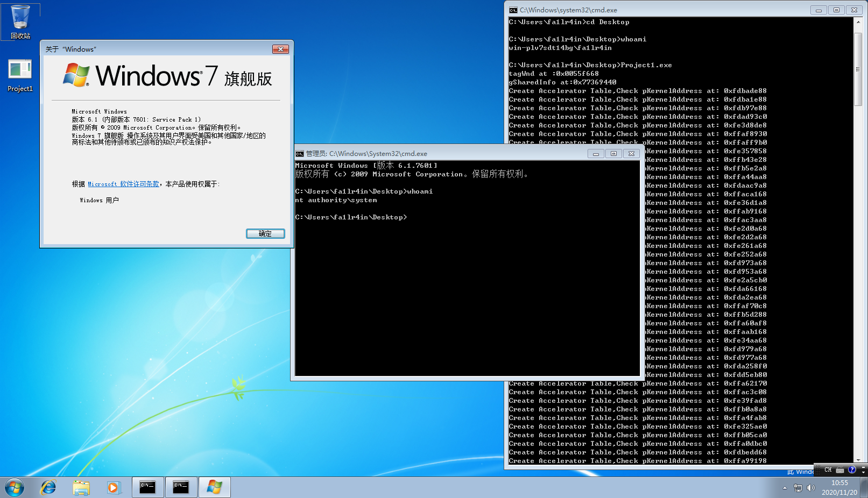Click the 'gSharedInfo at:0x77369440' line
The width and height of the screenshot is (868, 498).
562,82
